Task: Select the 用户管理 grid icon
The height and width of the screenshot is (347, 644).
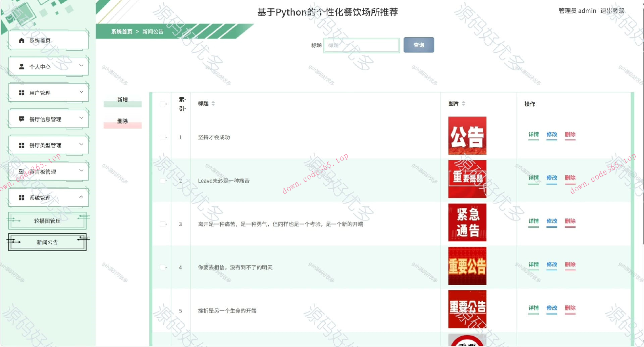Action: click(21, 92)
